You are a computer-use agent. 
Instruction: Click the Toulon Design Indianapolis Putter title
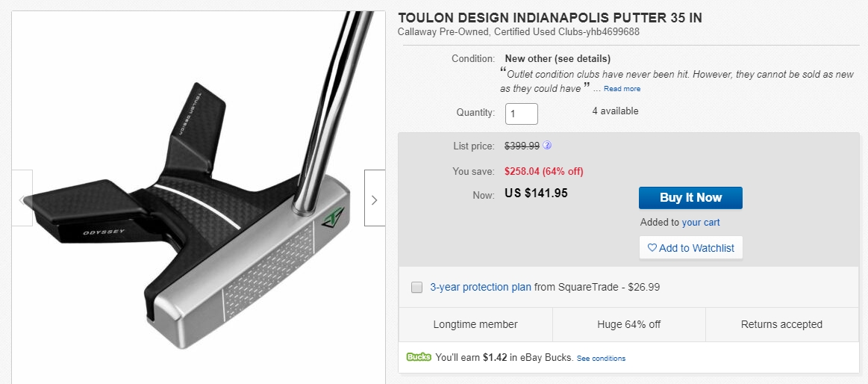(x=549, y=18)
